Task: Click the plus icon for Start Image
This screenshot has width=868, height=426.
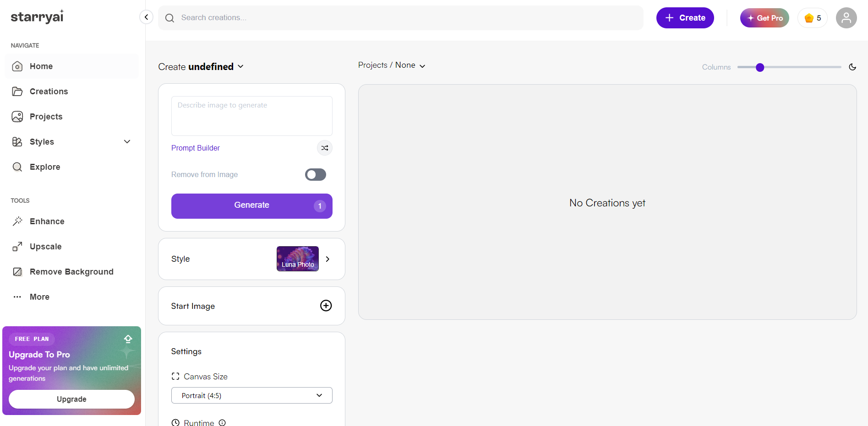Action: (326, 306)
